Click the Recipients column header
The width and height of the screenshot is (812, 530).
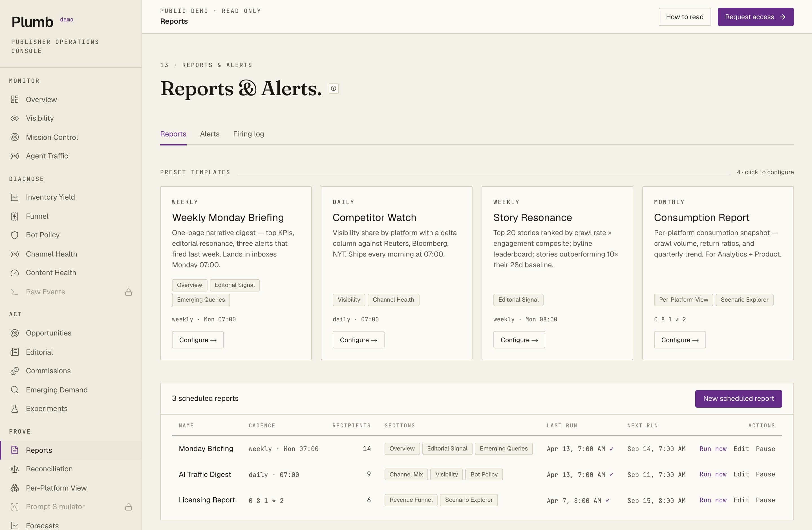pyautogui.click(x=351, y=426)
